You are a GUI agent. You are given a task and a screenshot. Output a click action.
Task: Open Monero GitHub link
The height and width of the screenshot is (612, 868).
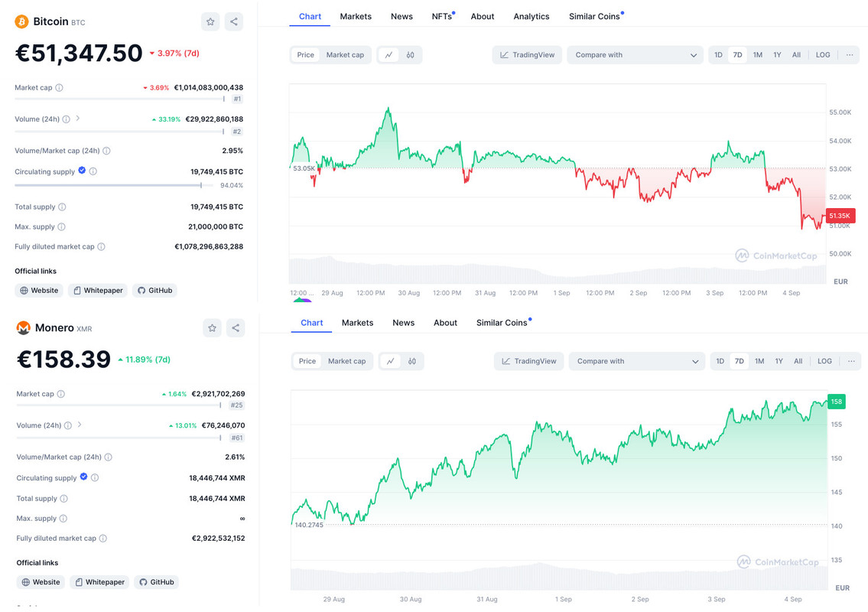[156, 582]
